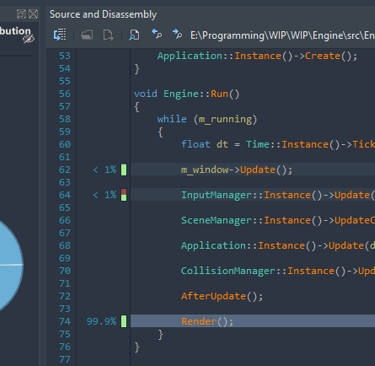The width and height of the screenshot is (375, 366).
Task: Click the SceneManager::Instance() line
Action: pos(278,220)
